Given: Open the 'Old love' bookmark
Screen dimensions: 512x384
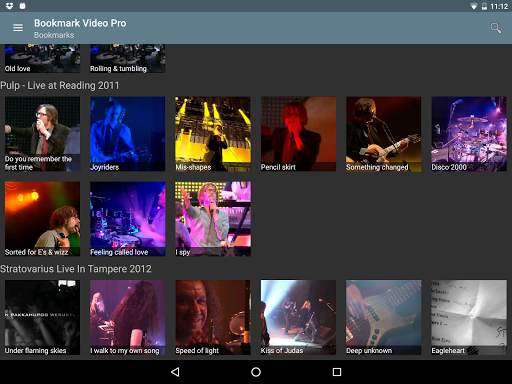Looking at the screenshot, I should coord(42,58).
